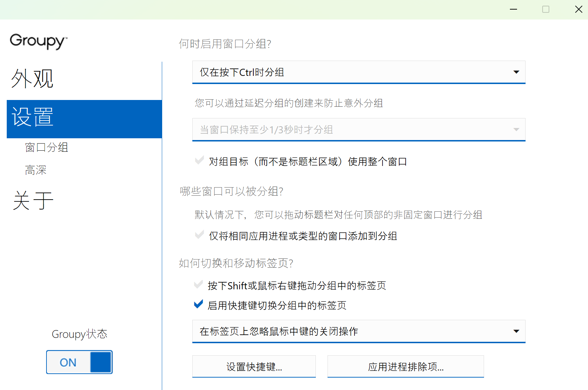The width and height of the screenshot is (588, 390).
Task: Switch to the 关于 section
Action: pos(33,200)
